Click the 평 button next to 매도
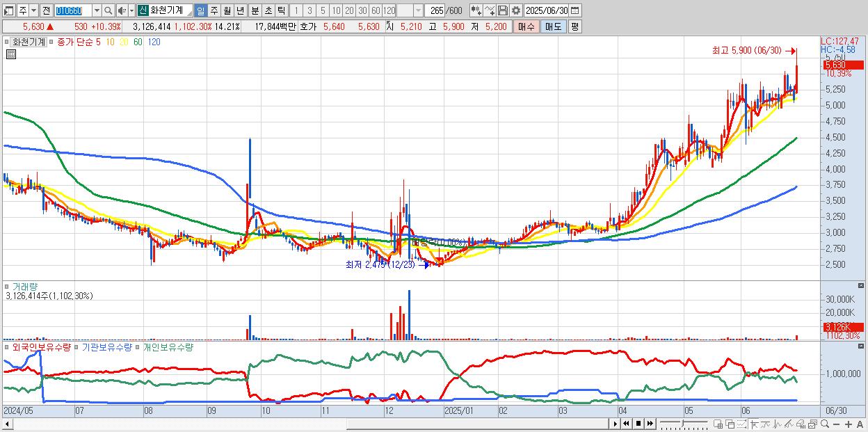 click(574, 26)
